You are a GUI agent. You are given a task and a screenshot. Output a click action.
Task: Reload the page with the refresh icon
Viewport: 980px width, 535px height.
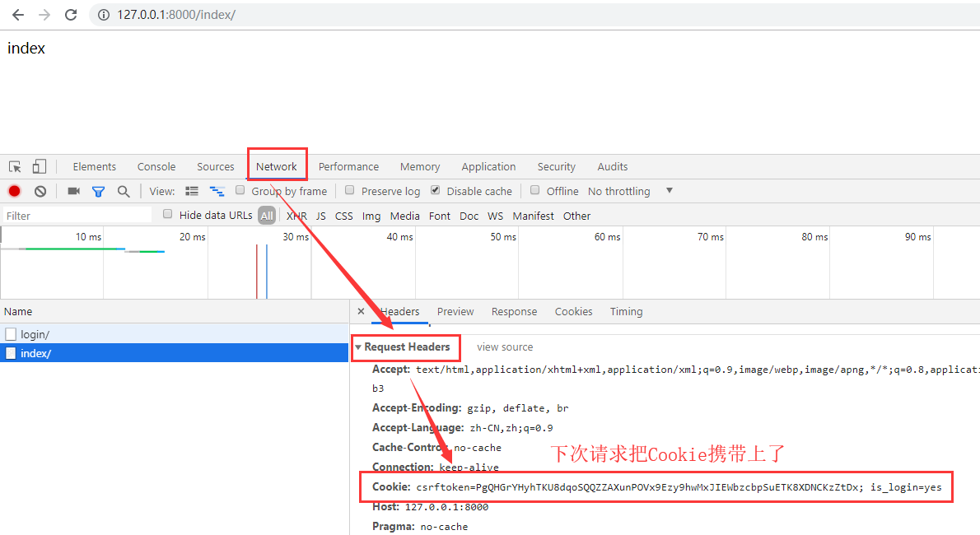click(x=71, y=14)
